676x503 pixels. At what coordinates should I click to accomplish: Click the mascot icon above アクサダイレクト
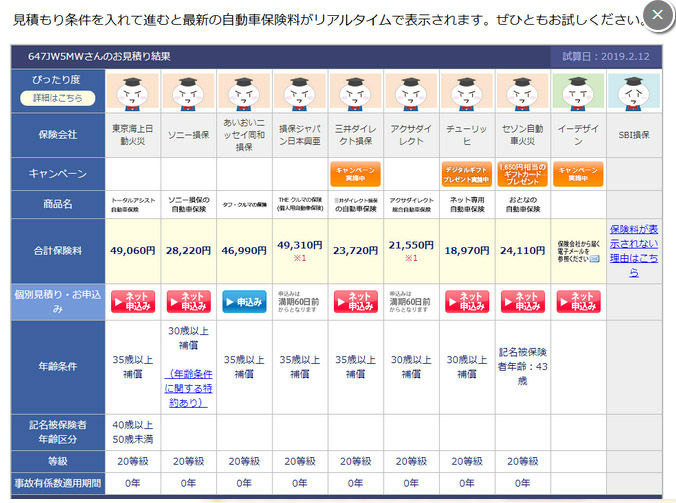pos(410,92)
